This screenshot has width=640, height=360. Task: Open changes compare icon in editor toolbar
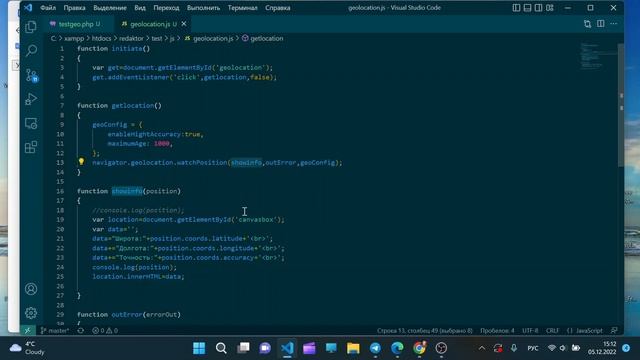pyautogui.click(x=587, y=24)
